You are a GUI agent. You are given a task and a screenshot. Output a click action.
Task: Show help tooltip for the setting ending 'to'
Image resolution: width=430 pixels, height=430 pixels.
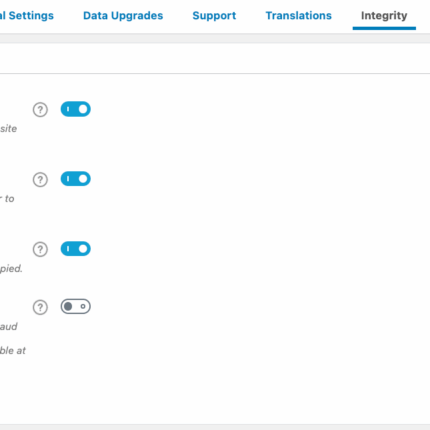pos(40,180)
